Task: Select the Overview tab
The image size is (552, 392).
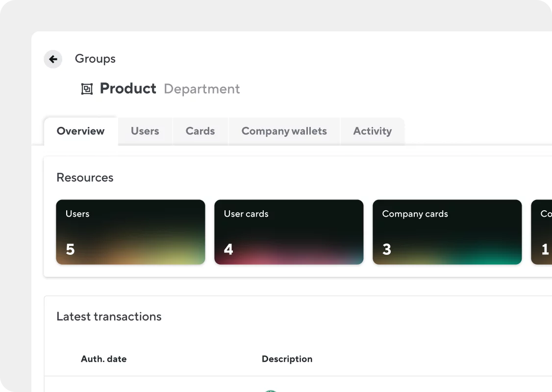Action: tap(80, 131)
